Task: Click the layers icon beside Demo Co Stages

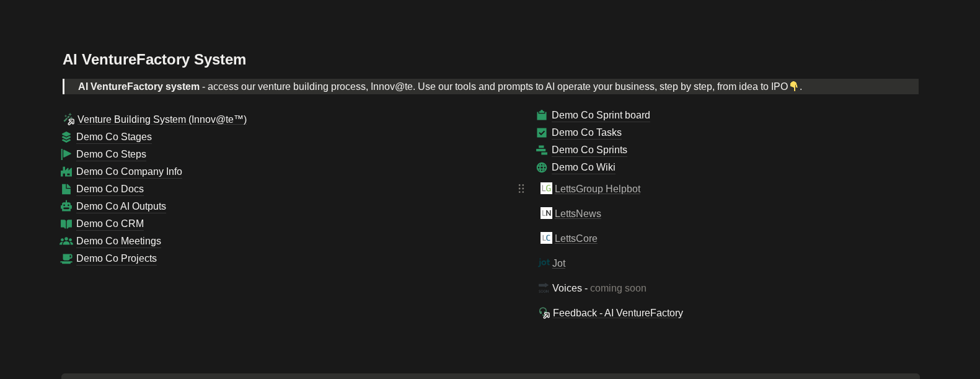Action: click(66, 137)
